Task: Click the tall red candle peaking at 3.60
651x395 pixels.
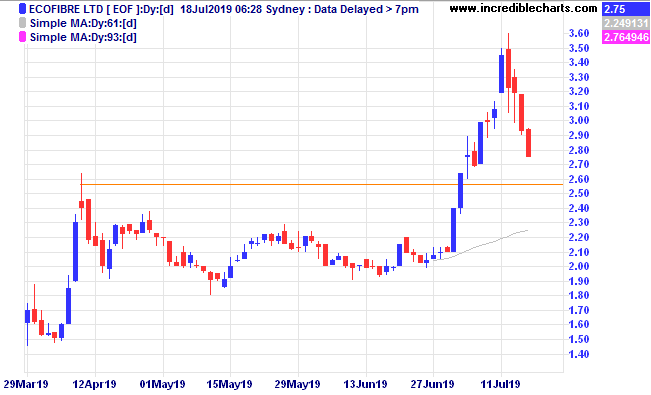Action: click(508, 69)
